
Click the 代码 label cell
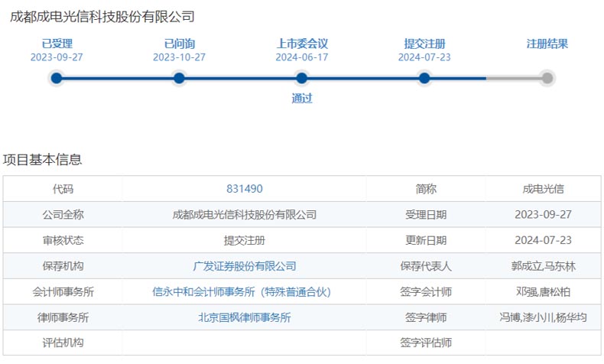pyautogui.click(x=63, y=189)
